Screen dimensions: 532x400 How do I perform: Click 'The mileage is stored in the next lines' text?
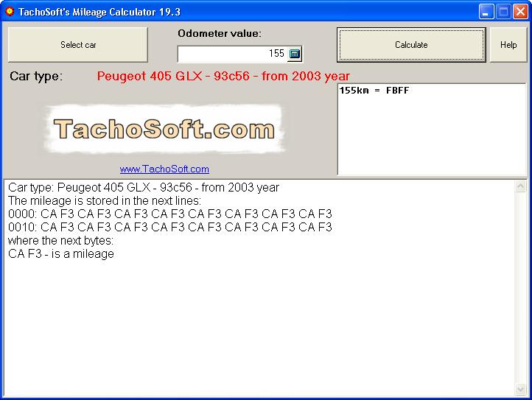click(x=105, y=200)
